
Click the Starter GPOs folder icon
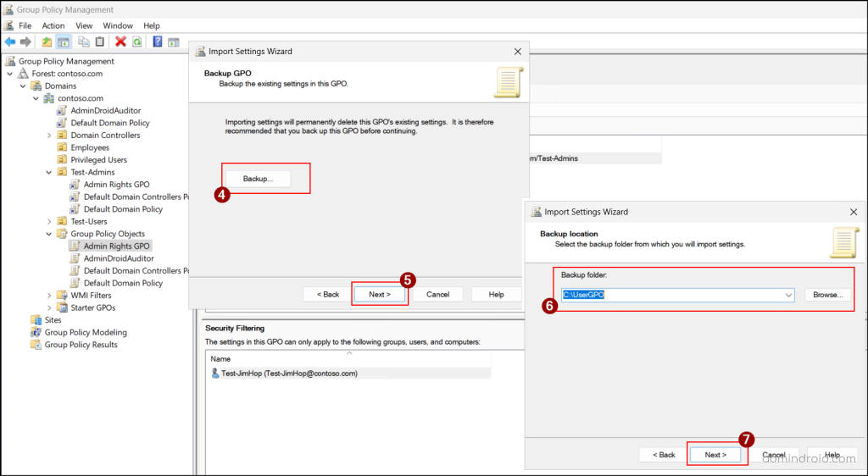click(62, 307)
